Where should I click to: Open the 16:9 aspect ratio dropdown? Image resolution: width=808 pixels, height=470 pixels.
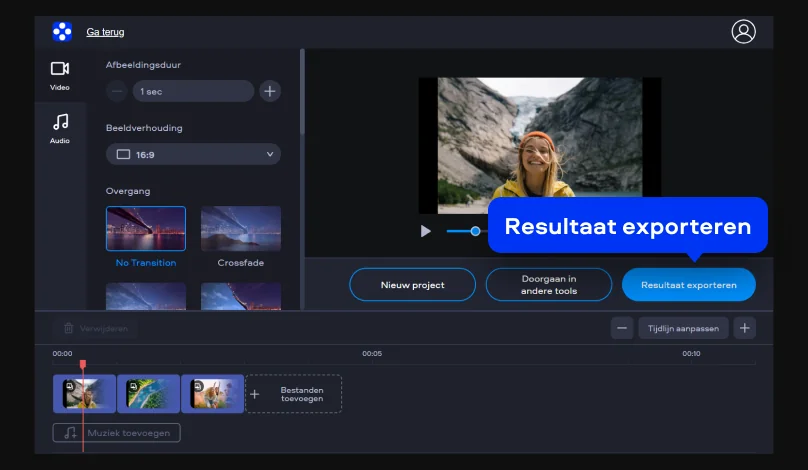click(193, 154)
